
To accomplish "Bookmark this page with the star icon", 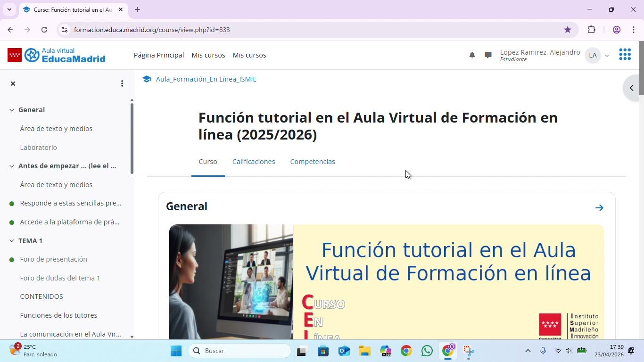I will [568, 30].
